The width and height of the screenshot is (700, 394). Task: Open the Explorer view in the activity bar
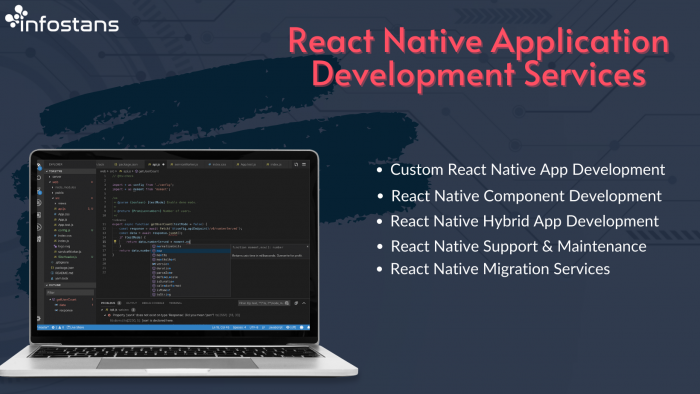pyautogui.click(x=39, y=166)
